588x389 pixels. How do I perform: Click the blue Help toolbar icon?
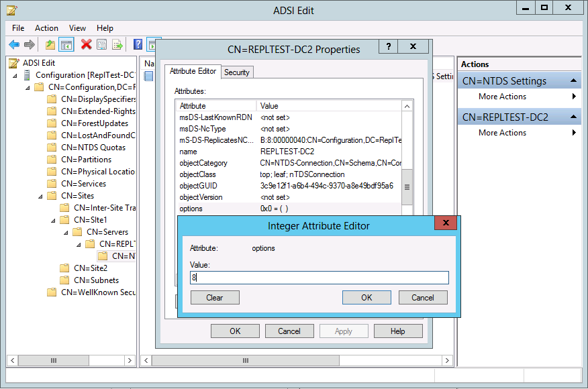(x=138, y=44)
